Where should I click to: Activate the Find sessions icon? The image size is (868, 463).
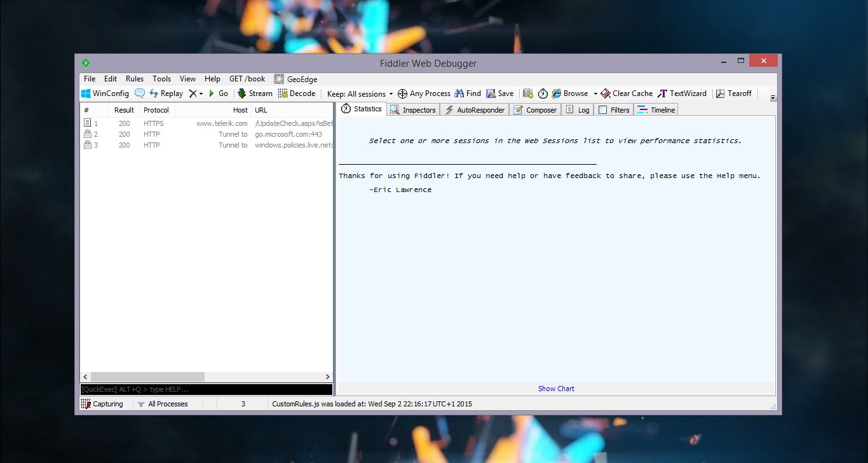(467, 93)
